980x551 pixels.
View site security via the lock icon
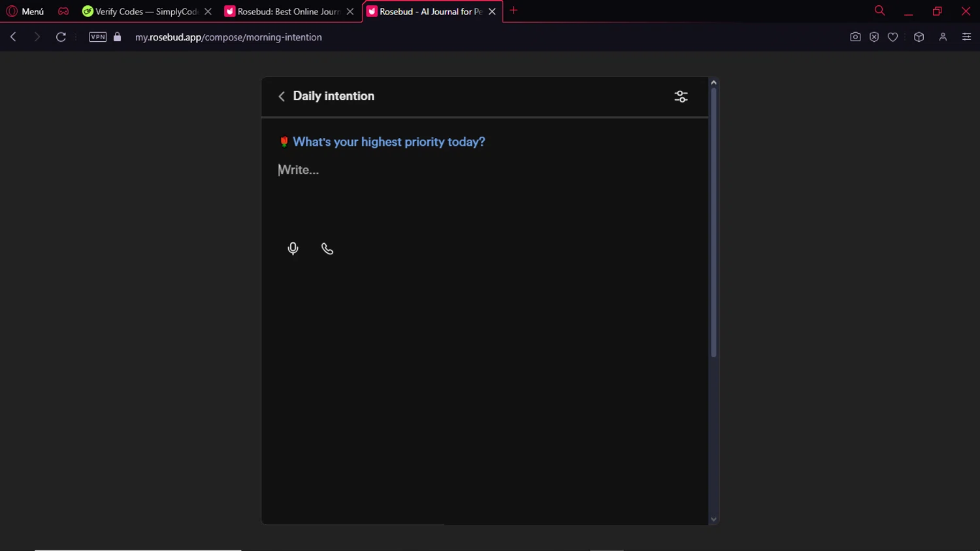(x=118, y=37)
